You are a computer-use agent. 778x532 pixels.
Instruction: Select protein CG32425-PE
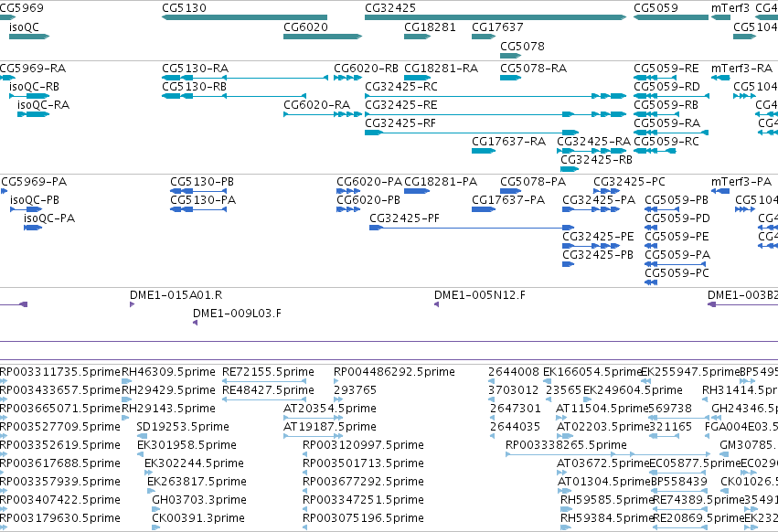pos(598,238)
